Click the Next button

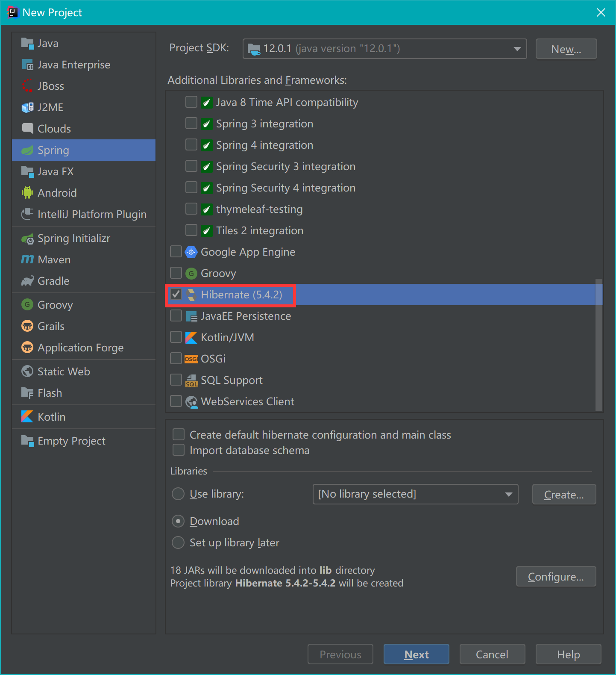point(417,654)
